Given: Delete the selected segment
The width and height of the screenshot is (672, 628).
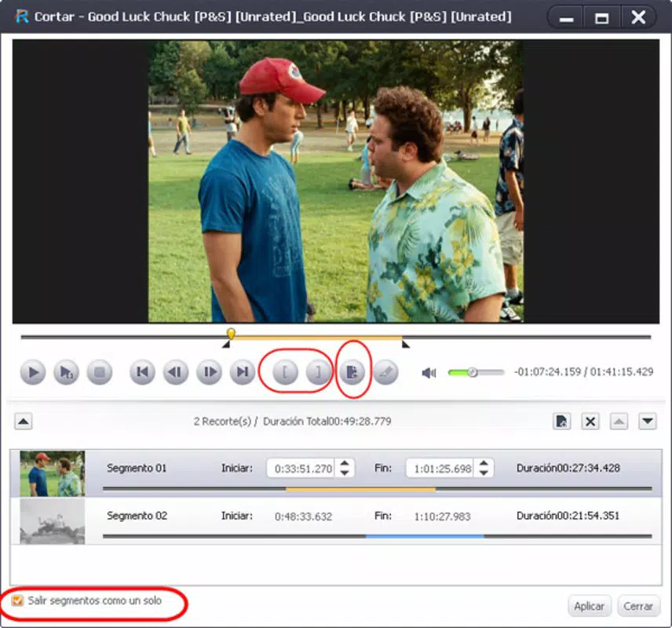Looking at the screenshot, I should coord(590,422).
